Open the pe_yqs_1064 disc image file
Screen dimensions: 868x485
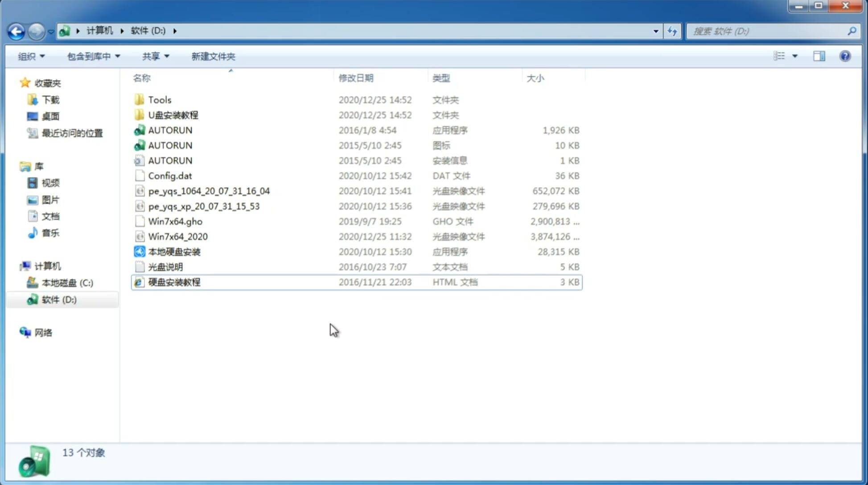click(x=209, y=191)
